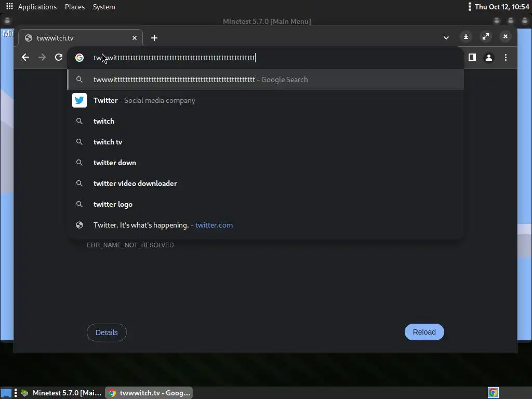Click the Details button
Image resolution: width=532 pixels, height=399 pixels.
(x=107, y=332)
